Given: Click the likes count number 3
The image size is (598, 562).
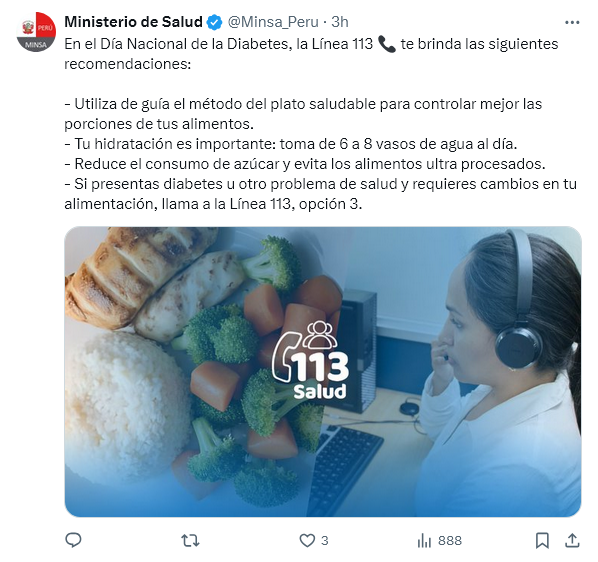Looking at the screenshot, I should point(325,540).
